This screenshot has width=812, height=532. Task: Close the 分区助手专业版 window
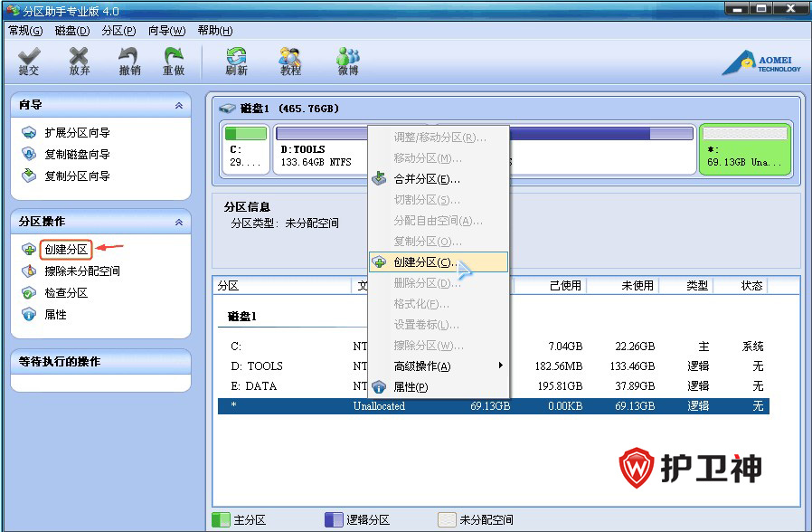tap(791, 9)
